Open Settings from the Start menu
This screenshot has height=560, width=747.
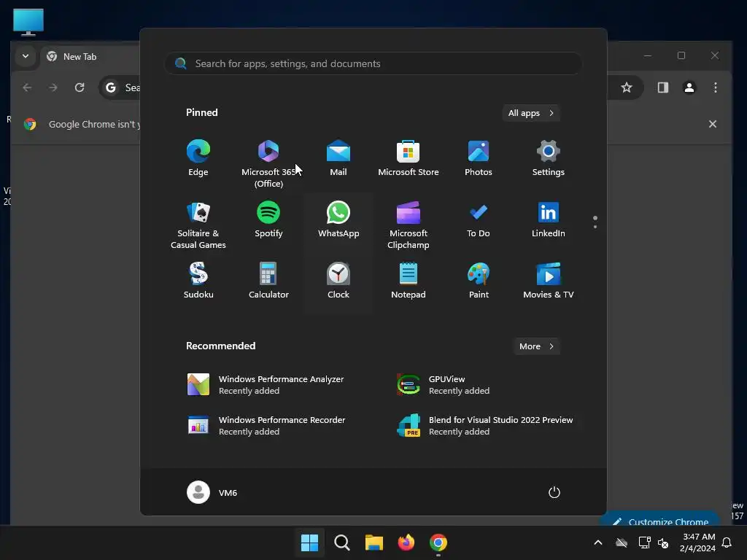tap(549, 159)
